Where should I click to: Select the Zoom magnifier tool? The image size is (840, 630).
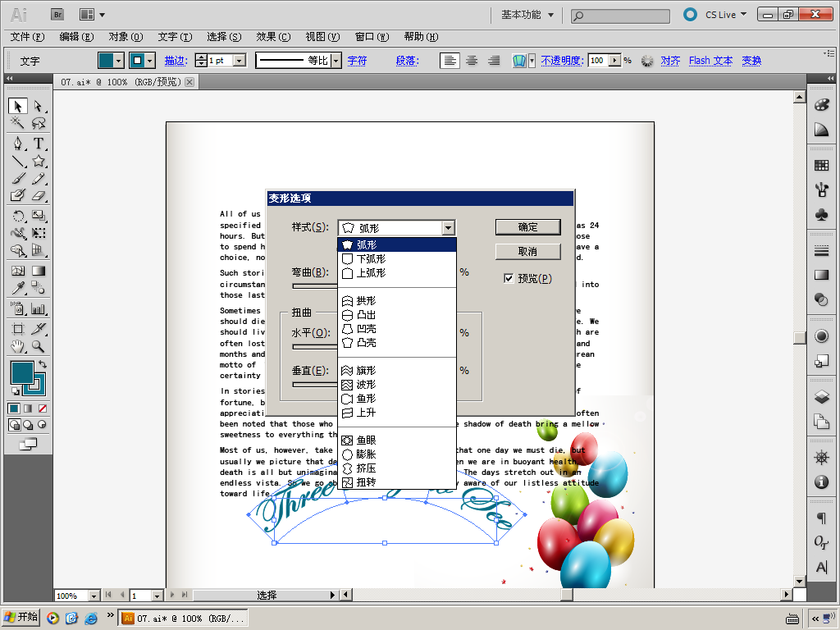(38, 346)
